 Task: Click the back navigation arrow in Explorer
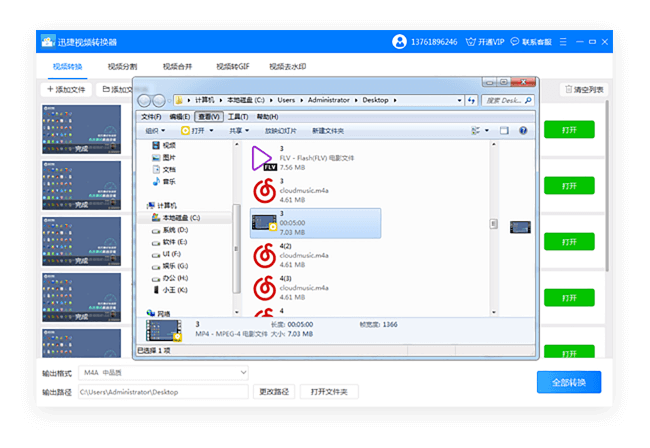point(144,100)
